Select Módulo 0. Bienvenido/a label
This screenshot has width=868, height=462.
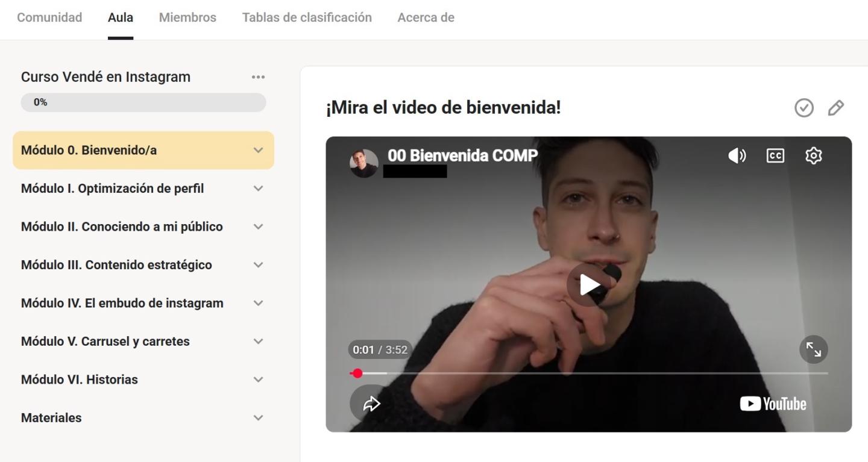tap(89, 150)
